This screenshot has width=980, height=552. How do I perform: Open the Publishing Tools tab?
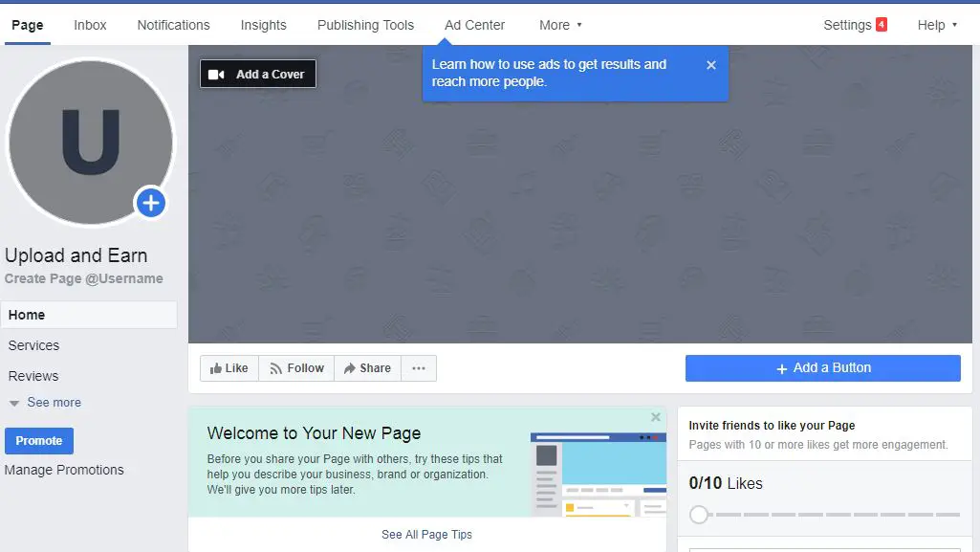[x=365, y=25]
